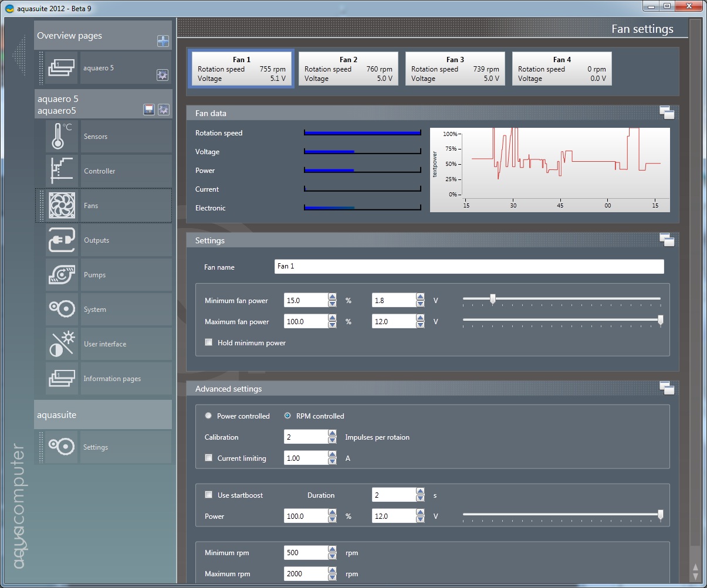Select the Power controlled radio button
707x588 pixels.
[x=208, y=416]
